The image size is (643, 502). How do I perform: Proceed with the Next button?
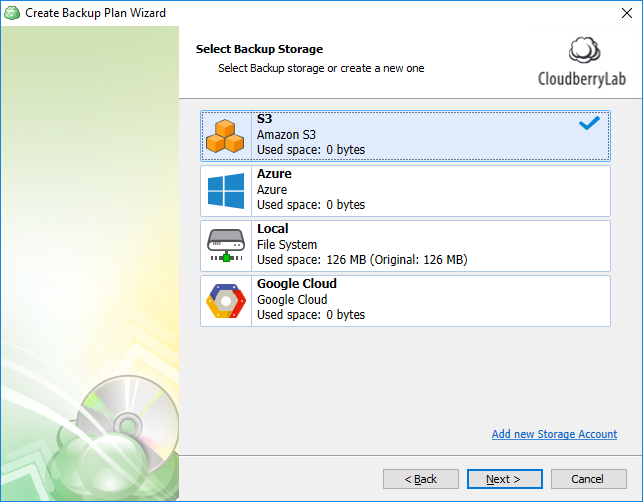(x=505, y=479)
